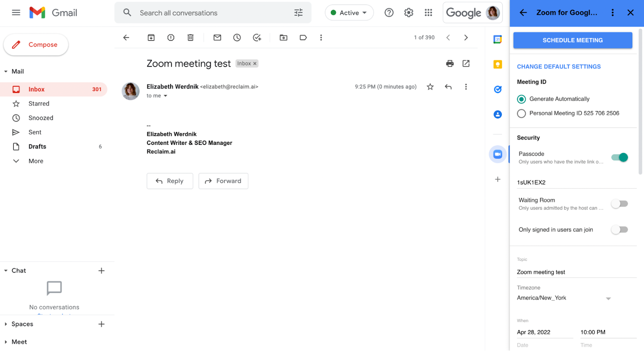Open Gmail settings gear icon
The width and height of the screenshot is (644, 351).
409,13
